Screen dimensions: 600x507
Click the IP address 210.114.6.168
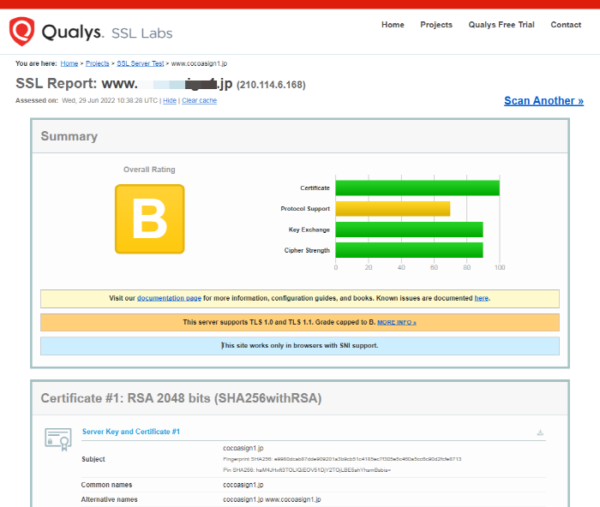271,85
